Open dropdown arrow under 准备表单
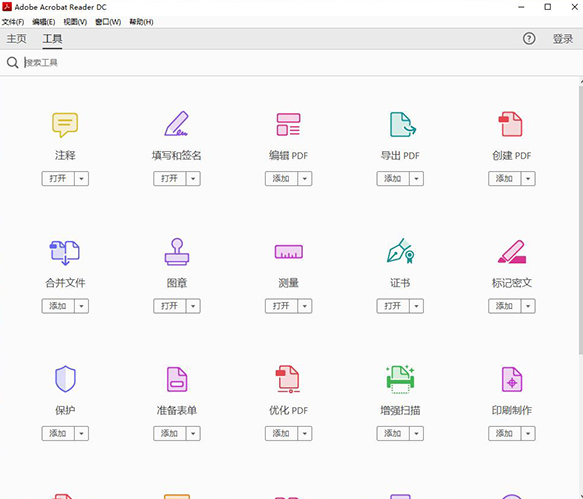583x499 pixels. (193, 434)
